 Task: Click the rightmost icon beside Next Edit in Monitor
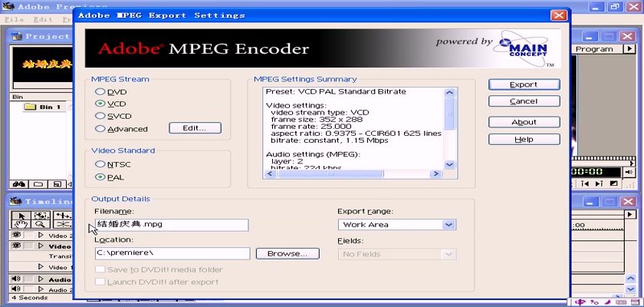point(613,183)
